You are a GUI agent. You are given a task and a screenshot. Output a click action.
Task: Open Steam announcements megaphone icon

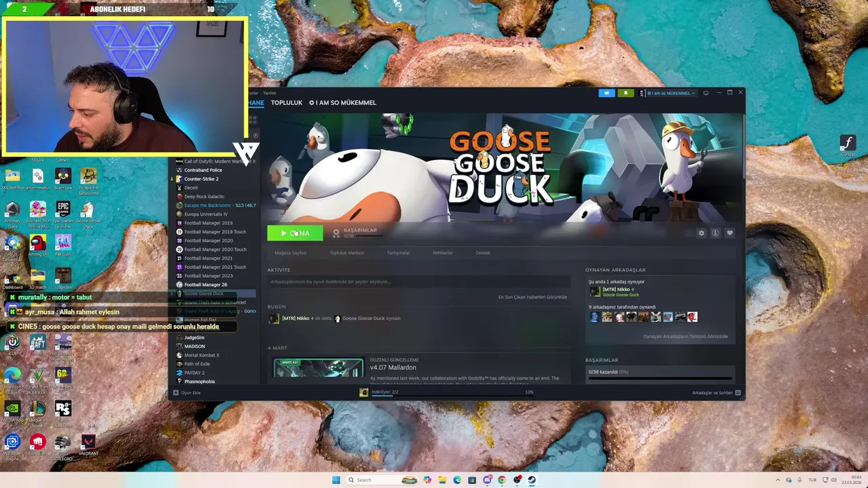tap(607, 93)
